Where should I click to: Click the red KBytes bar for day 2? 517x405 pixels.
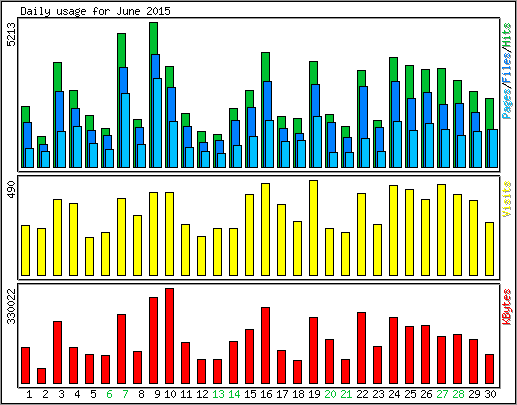(41, 376)
